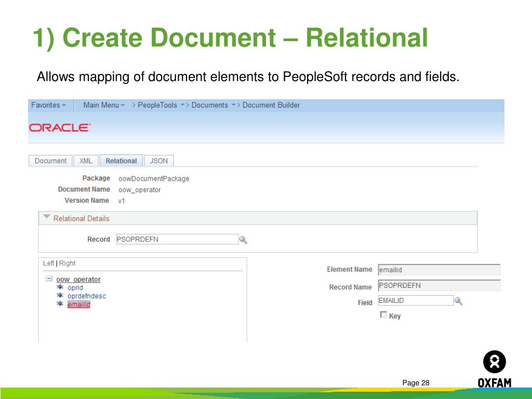This screenshot has height=399, width=532.
Task: Open the Main Menu dropdown
Action: pos(104,105)
